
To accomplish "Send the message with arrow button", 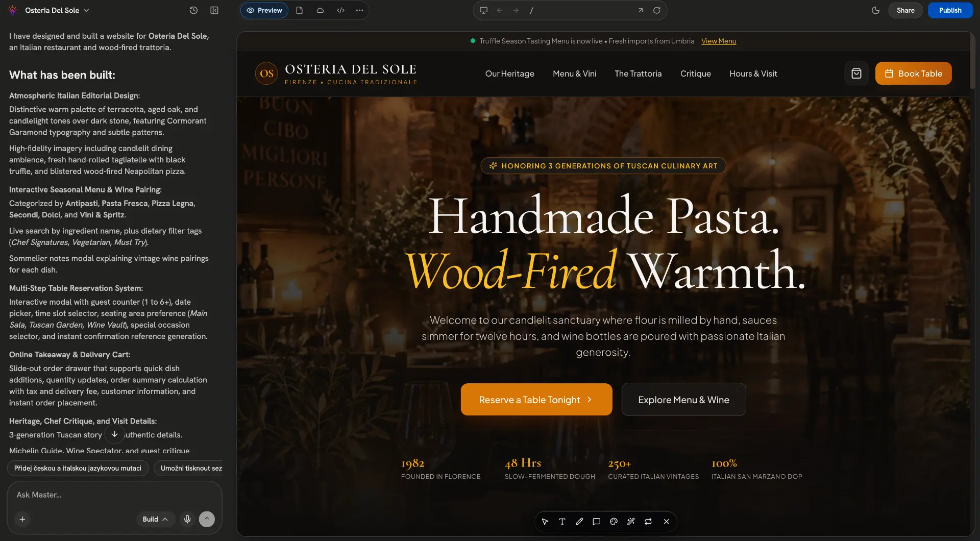I will click(x=207, y=519).
